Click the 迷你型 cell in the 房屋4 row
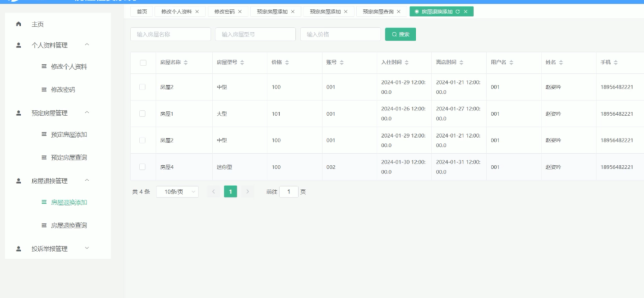 [x=225, y=167]
